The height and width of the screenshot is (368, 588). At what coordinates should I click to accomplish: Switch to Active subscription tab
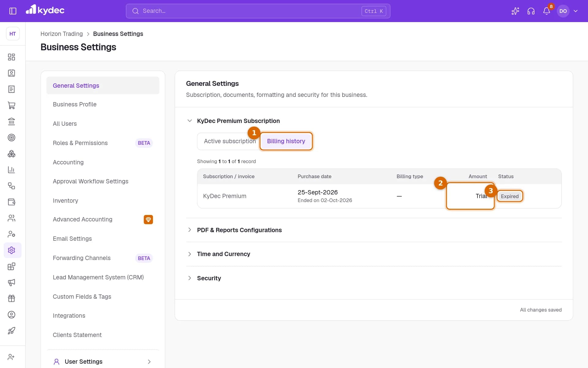tap(230, 141)
